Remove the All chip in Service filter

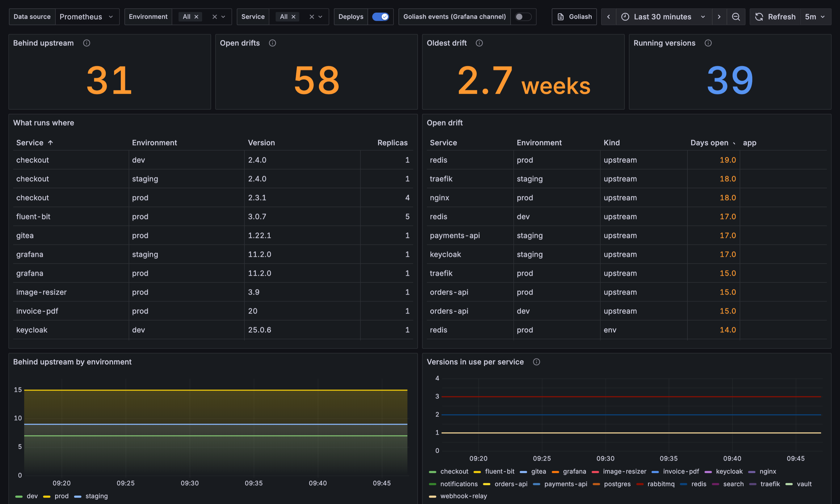pos(294,17)
